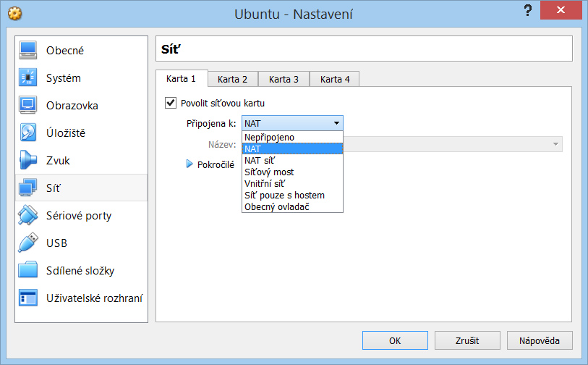Image resolution: width=588 pixels, height=365 pixels.
Task: Open the Karta 4 tab
Action: (x=335, y=79)
